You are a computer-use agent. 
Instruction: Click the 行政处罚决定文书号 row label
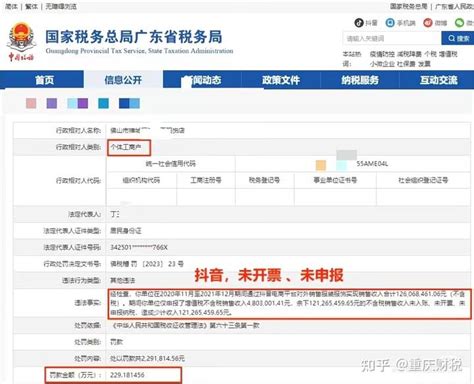72,264
